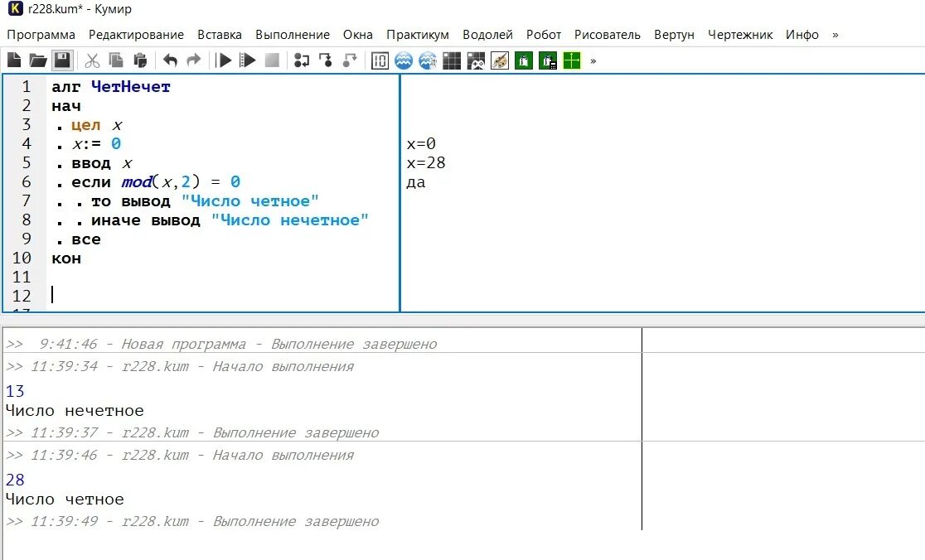925x560 pixels.
Task: Undo the last edit
Action: [170, 60]
